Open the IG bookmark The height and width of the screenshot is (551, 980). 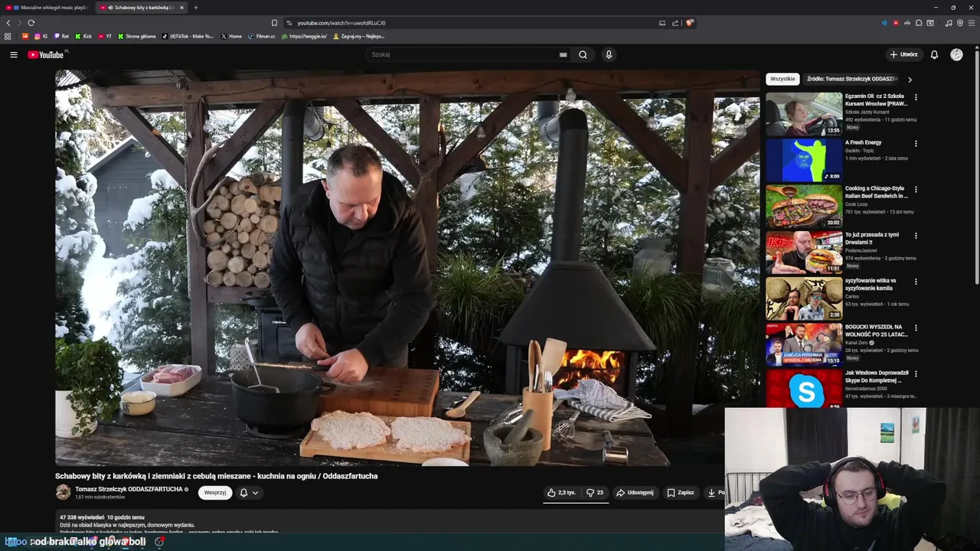tap(41, 36)
